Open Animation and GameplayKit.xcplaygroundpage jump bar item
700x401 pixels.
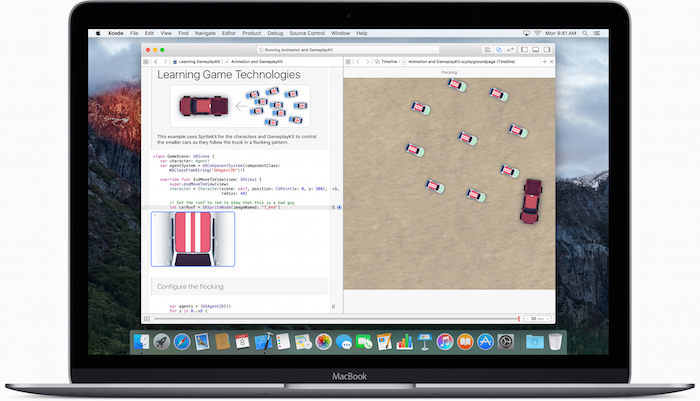click(458, 62)
